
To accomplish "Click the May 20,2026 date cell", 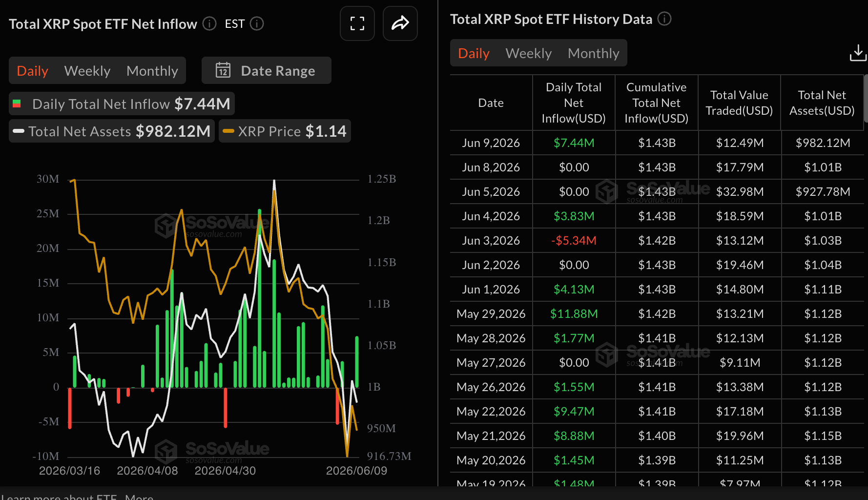I will (x=491, y=460).
